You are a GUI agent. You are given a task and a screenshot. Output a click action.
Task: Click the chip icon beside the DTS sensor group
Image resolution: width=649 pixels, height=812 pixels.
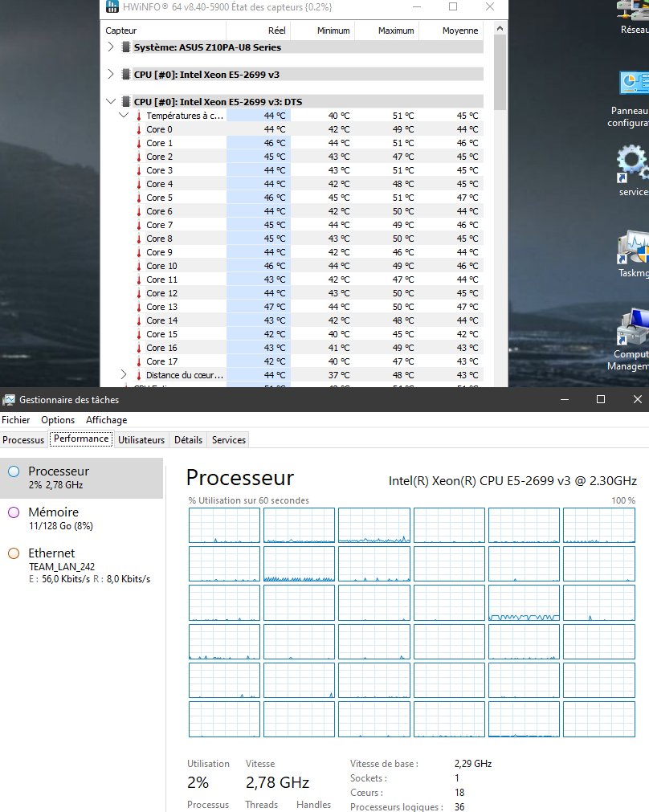125,101
